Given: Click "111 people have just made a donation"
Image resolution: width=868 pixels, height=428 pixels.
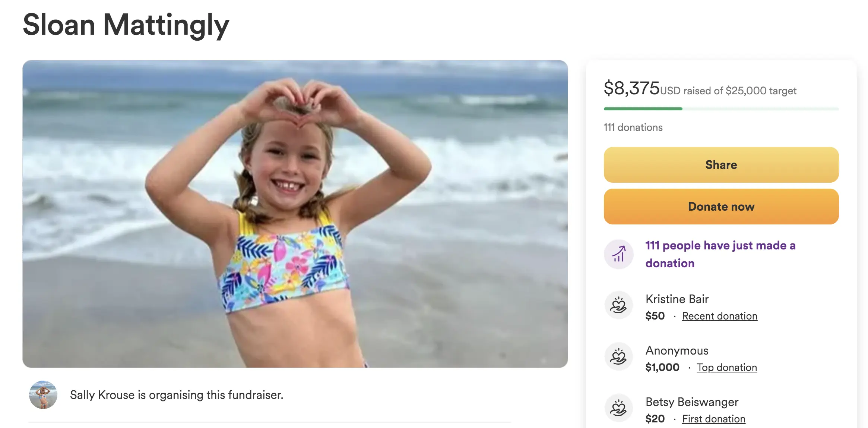Looking at the screenshot, I should [720, 254].
